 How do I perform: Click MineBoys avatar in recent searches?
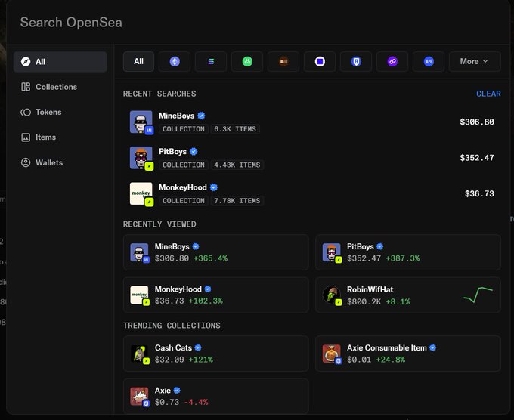(x=141, y=122)
